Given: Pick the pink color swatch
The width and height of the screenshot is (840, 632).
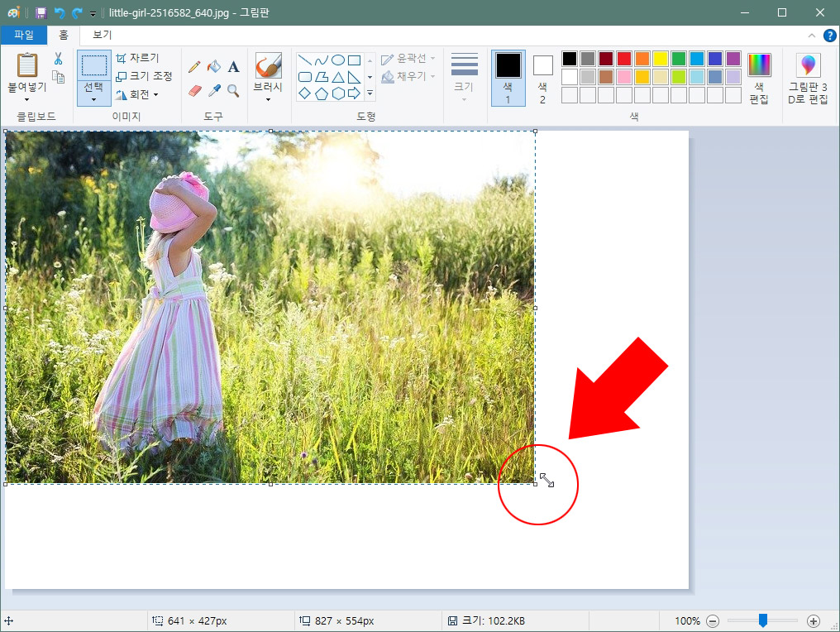Looking at the screenshot, I should tap(624, 77).
